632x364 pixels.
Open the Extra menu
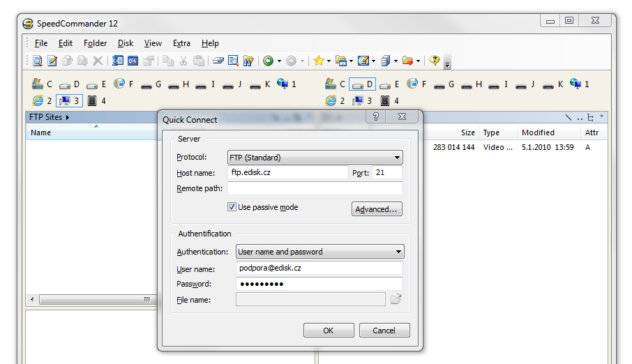(181, 43)
